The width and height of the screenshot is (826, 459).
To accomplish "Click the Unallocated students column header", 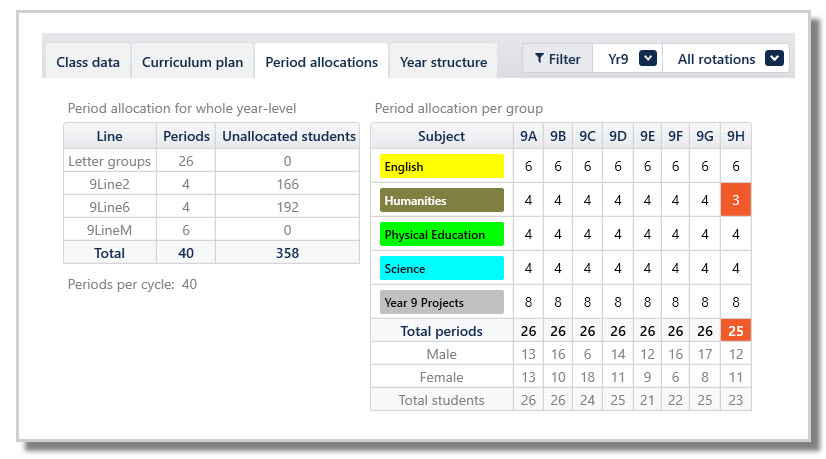I will [x=288, y=136].
